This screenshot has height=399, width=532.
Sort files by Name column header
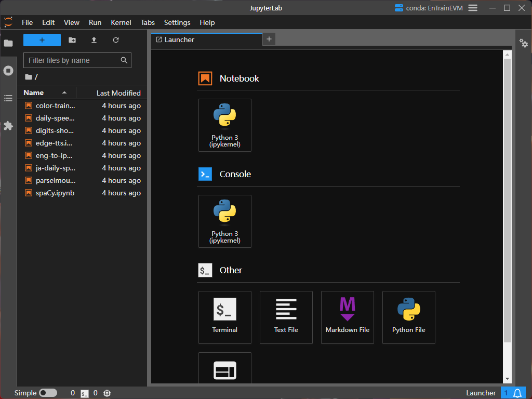click(34, 92)
